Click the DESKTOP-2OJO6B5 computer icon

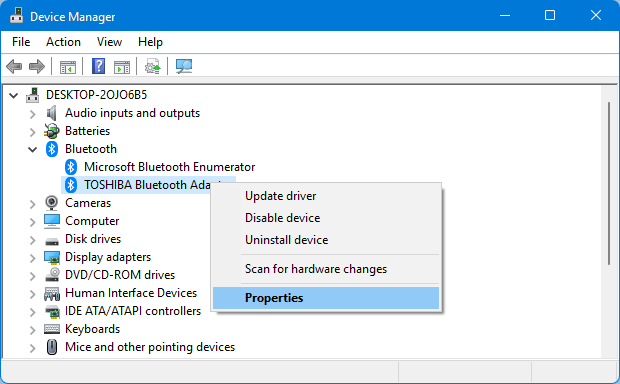pyautogui.click(x=33, y=95)
